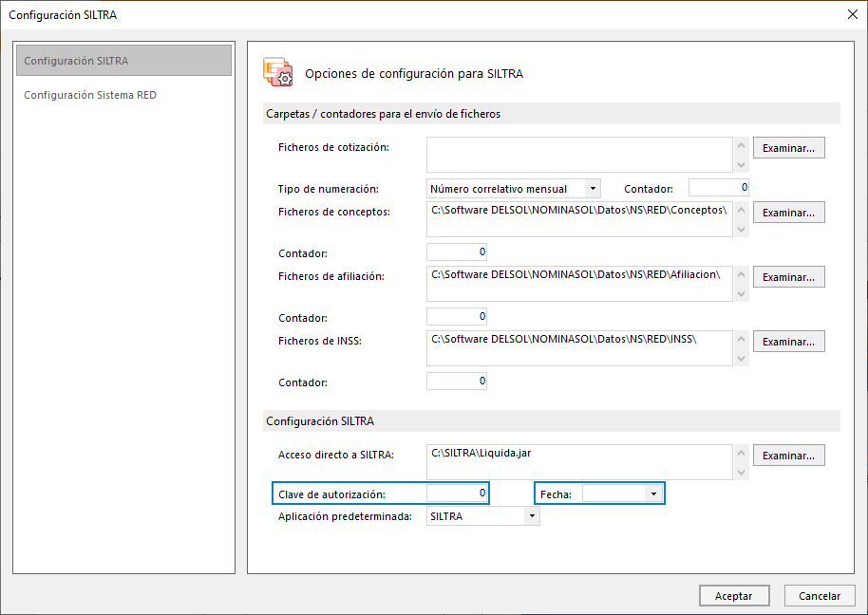Image resolution: width=868 pixels, height=615 pixels.
Task: Browse folder for Ficheros de cotización
Action: coord(789,148)
